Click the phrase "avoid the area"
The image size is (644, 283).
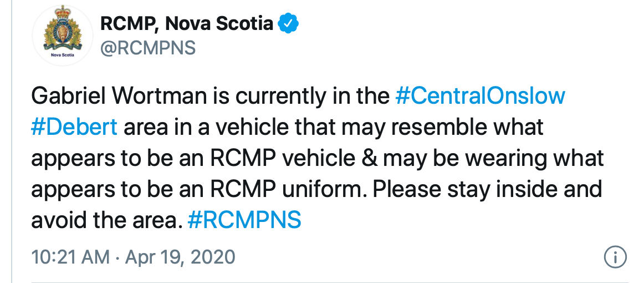coord(106,220)
